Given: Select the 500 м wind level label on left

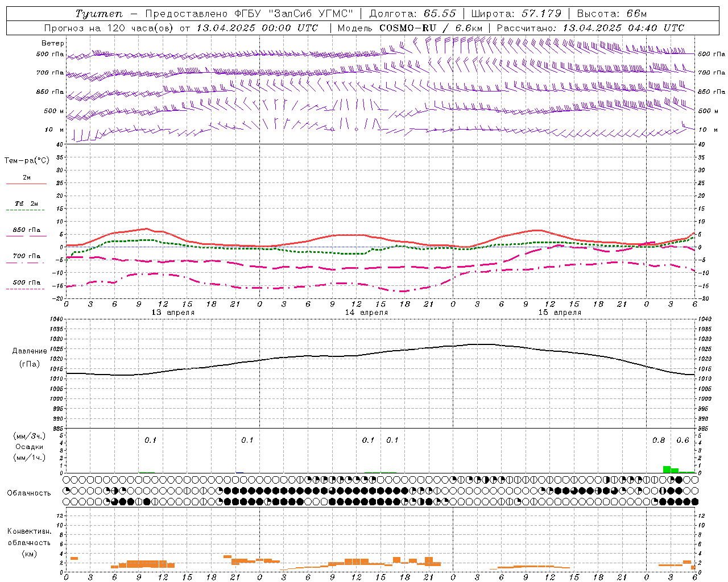Looking at the screenshot, I should point(54,111).
